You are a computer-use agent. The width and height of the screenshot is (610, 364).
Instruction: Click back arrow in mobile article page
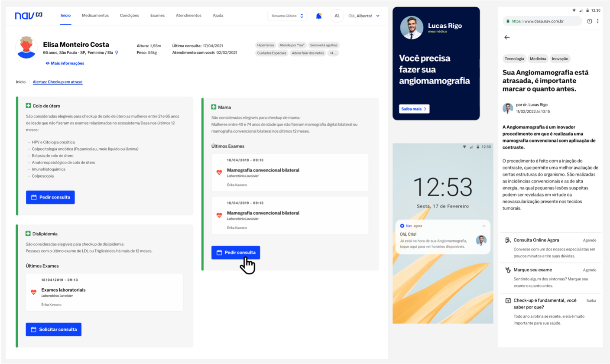click(507, 37)
